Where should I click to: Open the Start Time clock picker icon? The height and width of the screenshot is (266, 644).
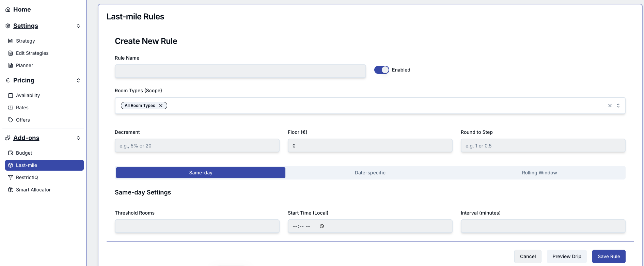pyautogui.click(x=322, y=226)
